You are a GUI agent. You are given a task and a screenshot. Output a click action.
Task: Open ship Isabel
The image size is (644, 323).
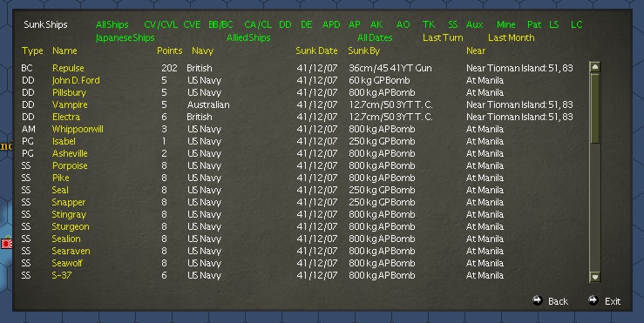(64, 141)
